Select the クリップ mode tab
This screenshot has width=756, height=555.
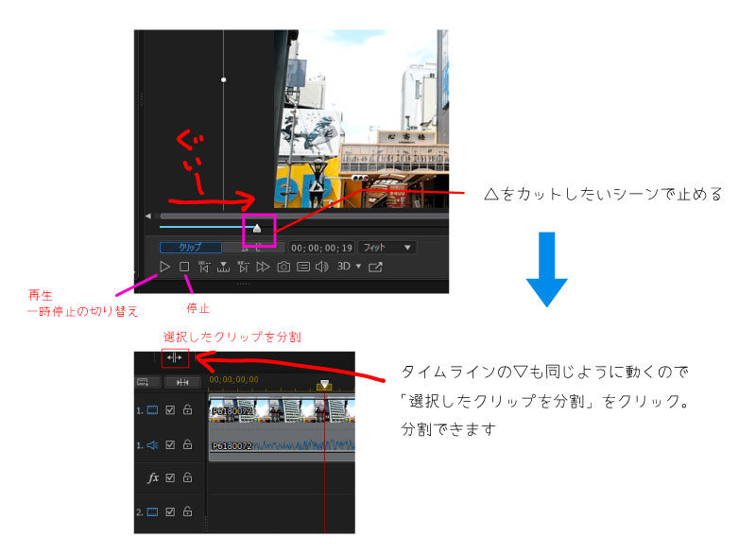coord(190,248)
